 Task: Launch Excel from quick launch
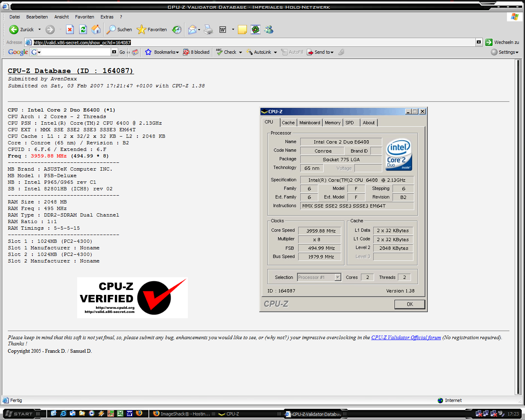pos(120,413)
